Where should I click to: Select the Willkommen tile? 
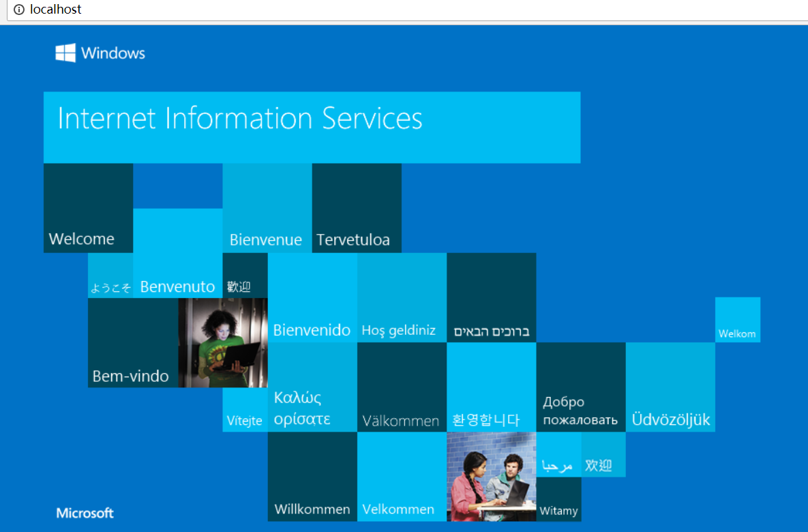(312, 477)
